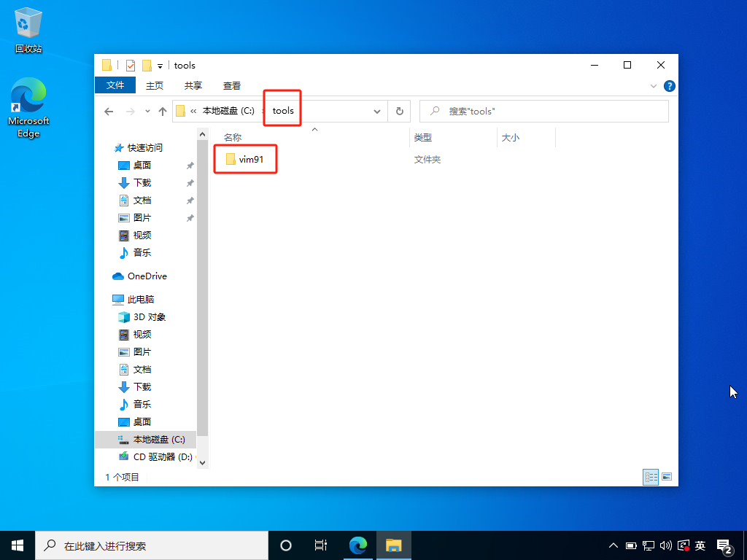Click the properties icon in the title bar

click(130, 65)
